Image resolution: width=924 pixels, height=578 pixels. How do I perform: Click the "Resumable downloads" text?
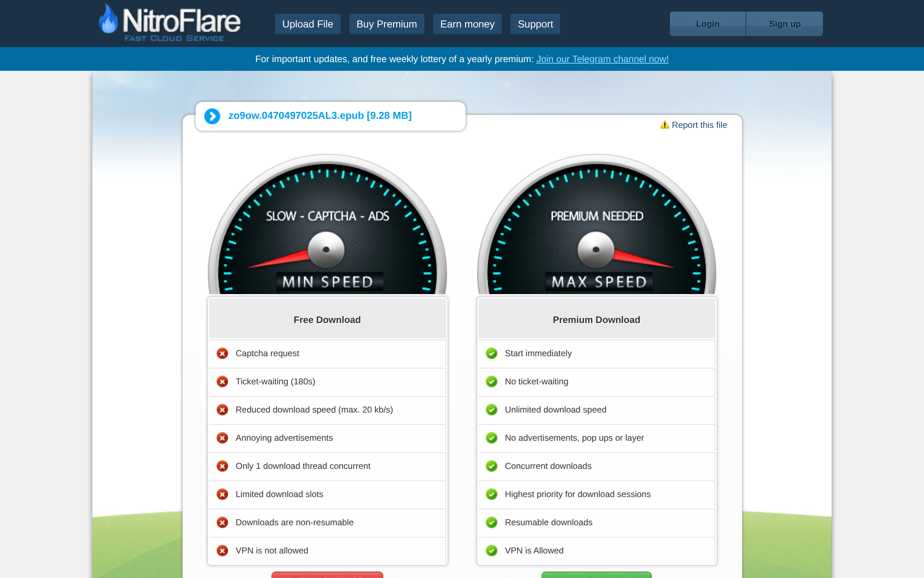548,522
